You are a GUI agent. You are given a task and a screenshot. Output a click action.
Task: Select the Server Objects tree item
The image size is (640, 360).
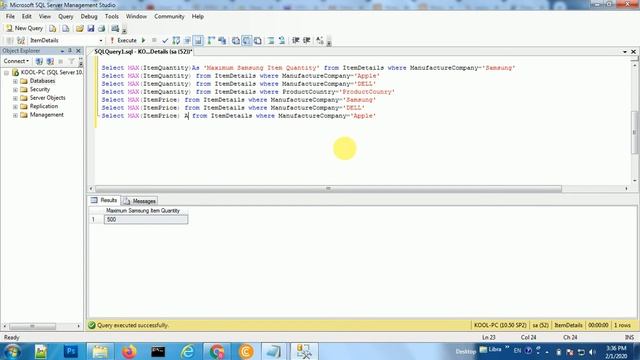[x=47, y=98]
